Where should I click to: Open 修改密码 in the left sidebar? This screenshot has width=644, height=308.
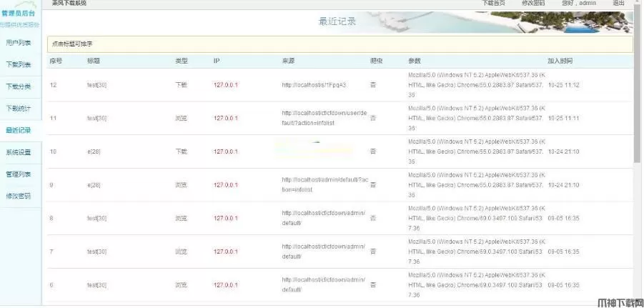click(x=19, y=196)
